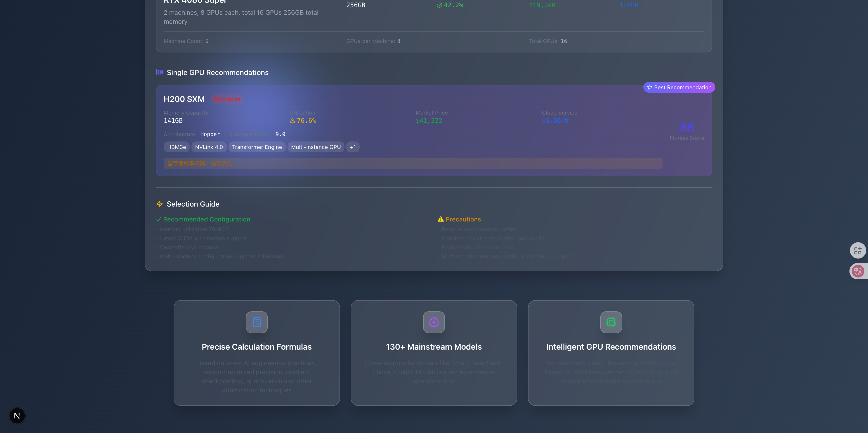Click the green check icon next to 42.2%

point(439,5)
